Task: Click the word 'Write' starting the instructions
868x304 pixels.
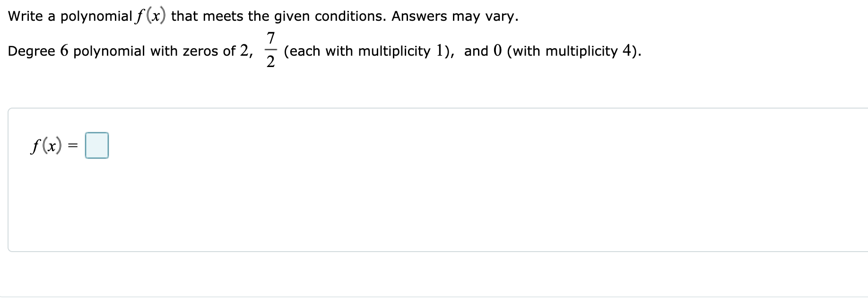Action: (x=26, y=16)
